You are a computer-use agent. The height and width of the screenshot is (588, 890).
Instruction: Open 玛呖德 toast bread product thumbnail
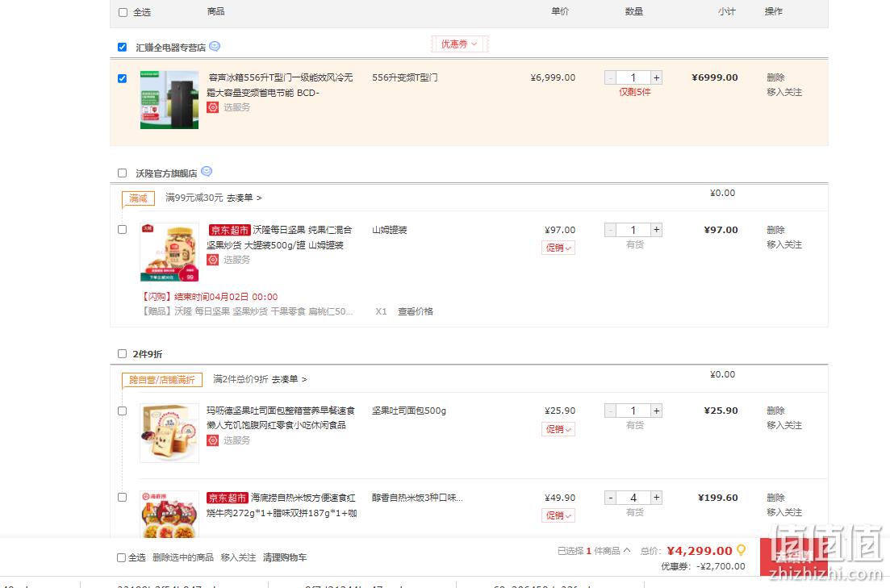(x=169, y=433)
